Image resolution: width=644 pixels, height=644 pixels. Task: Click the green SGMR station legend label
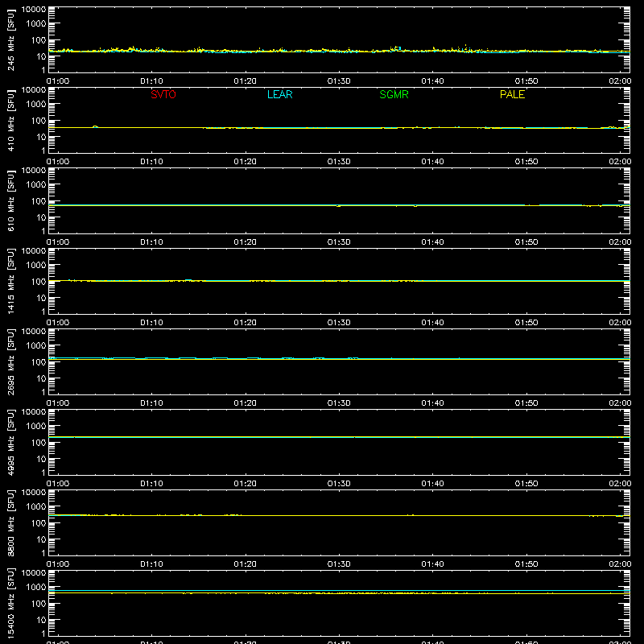pos(394,94)
